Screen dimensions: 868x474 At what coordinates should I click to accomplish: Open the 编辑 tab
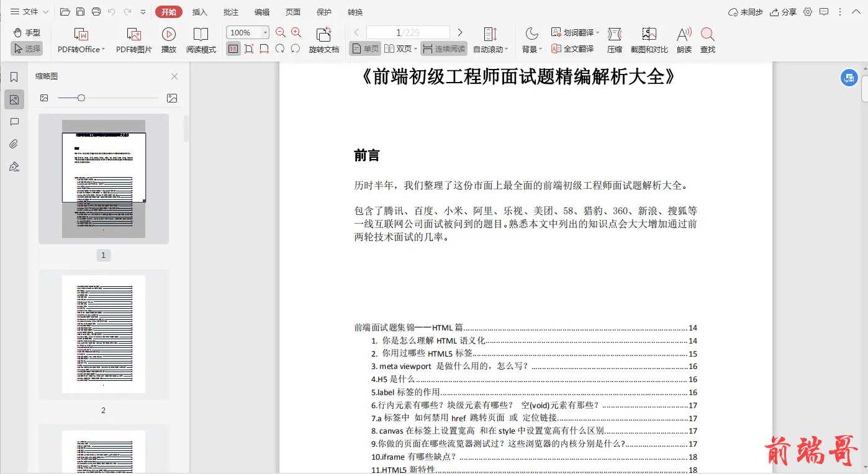[x=262, y=12]
